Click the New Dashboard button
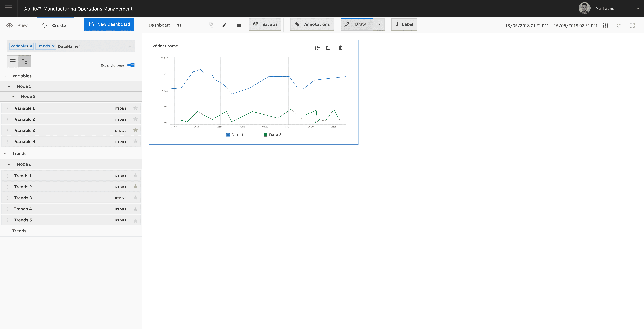Viewport: 644px width, 329px height. [x=109, y=25]
